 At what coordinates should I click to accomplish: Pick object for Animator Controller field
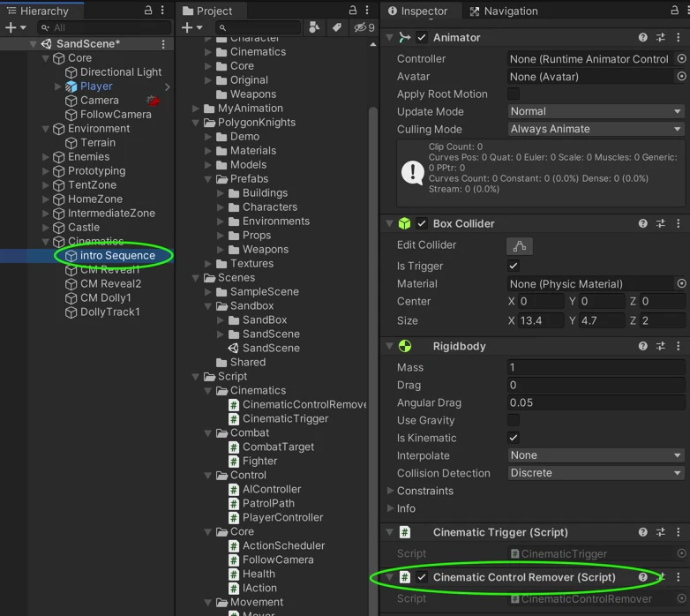coord(681,58)
